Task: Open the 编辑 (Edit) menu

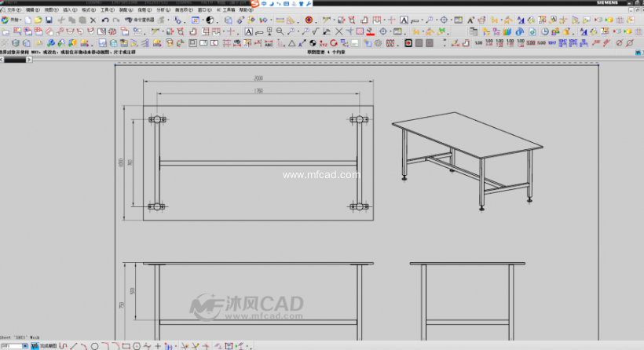Action: 32,10
